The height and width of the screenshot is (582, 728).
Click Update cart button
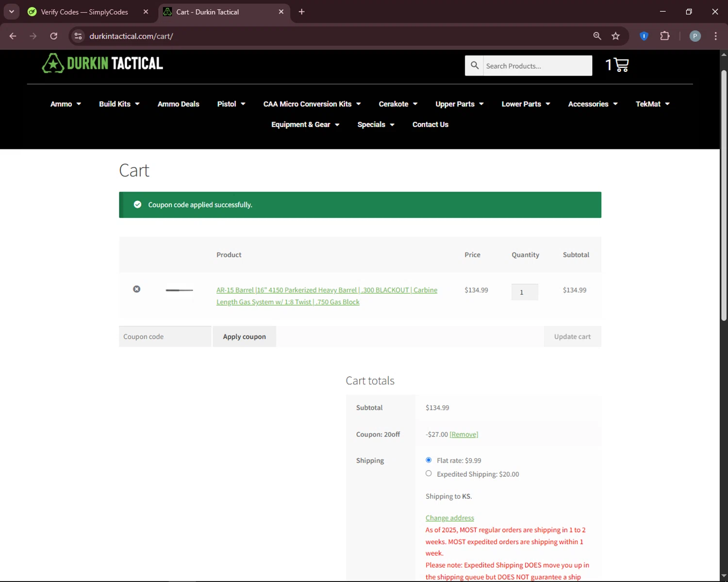(573, 337)
